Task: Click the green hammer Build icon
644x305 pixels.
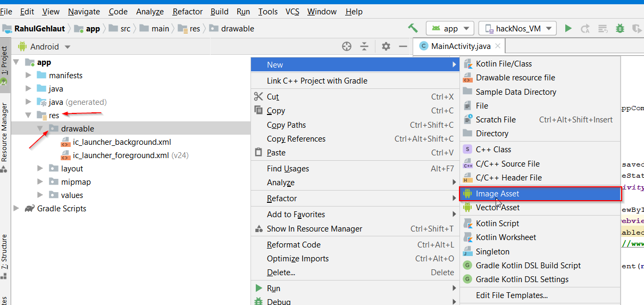Action: point(413,28)
